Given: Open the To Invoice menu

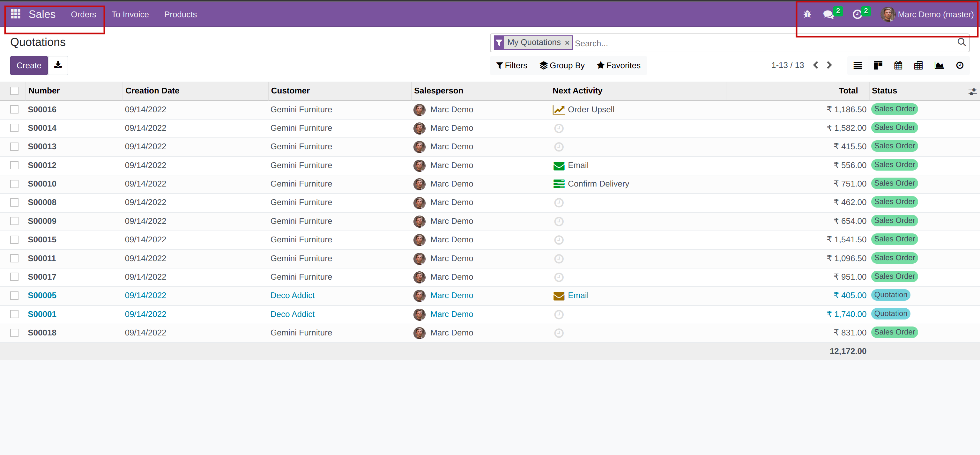Looking at the screenshot, I should pyautogui.click(x=130, y=14).
